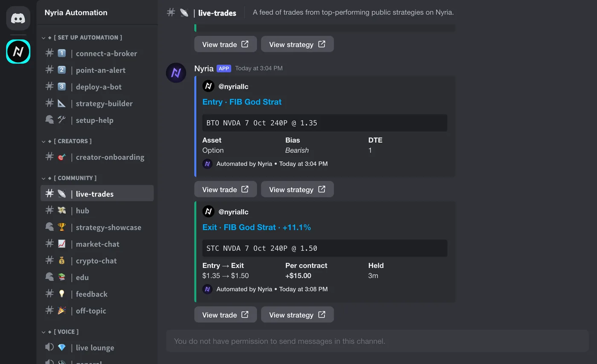This screenshot has width=597, height=364.
Task: Click money bag icon of crypto-chat channel
Action: 62,260
